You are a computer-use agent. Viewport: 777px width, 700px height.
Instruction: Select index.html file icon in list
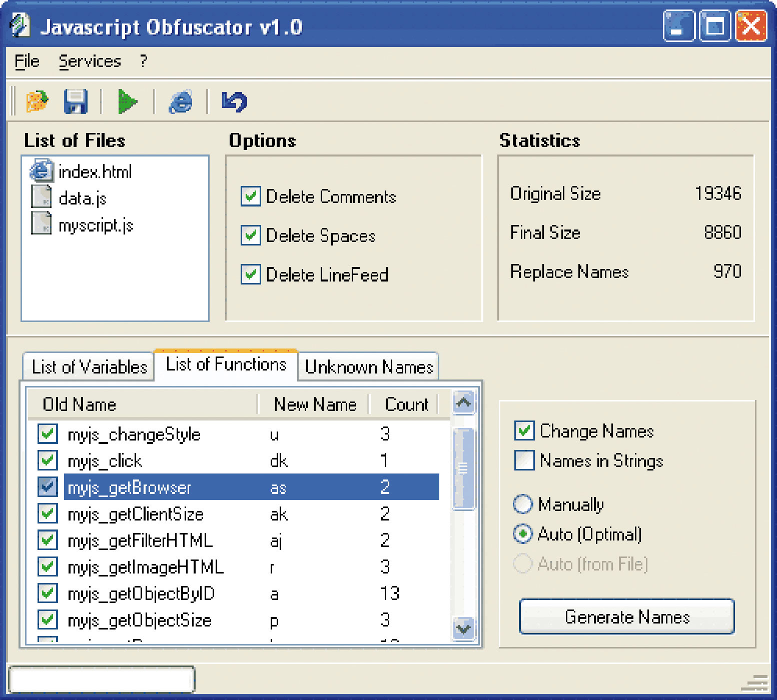point(41,171)
